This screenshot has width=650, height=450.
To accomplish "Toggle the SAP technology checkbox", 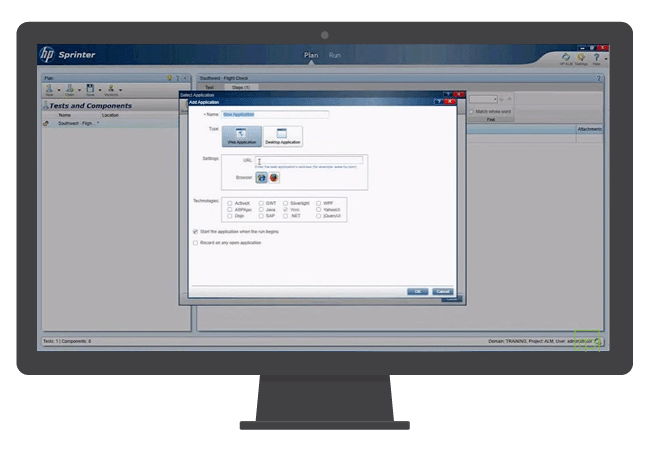I will coord(261,216).
